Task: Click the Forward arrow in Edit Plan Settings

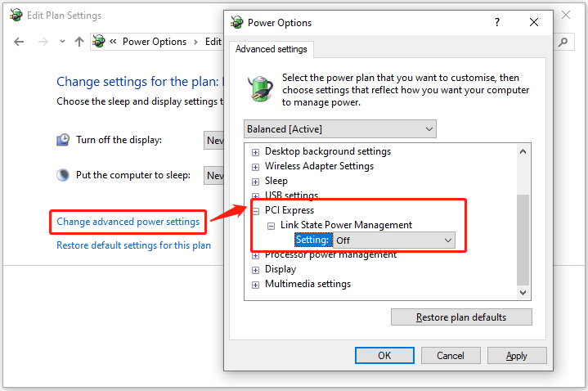Action: click(x=43, y=42)
